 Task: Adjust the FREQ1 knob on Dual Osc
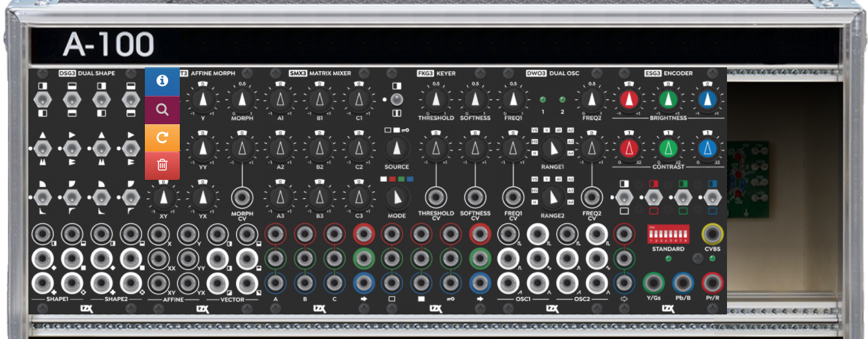514,99
